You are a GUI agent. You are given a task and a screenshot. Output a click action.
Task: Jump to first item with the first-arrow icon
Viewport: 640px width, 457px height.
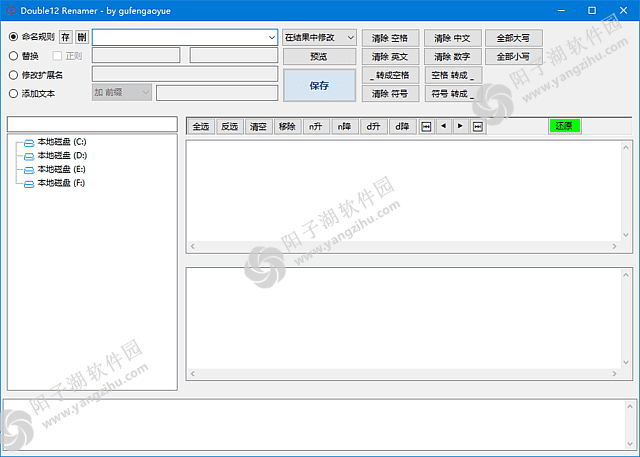click(x=426, y=126)
